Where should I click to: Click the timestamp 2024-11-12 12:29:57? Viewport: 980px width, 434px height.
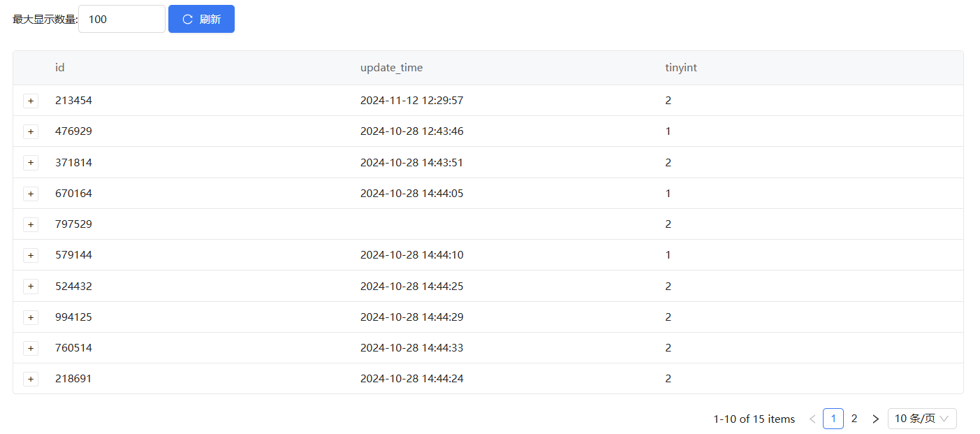[x=412, y=101]
